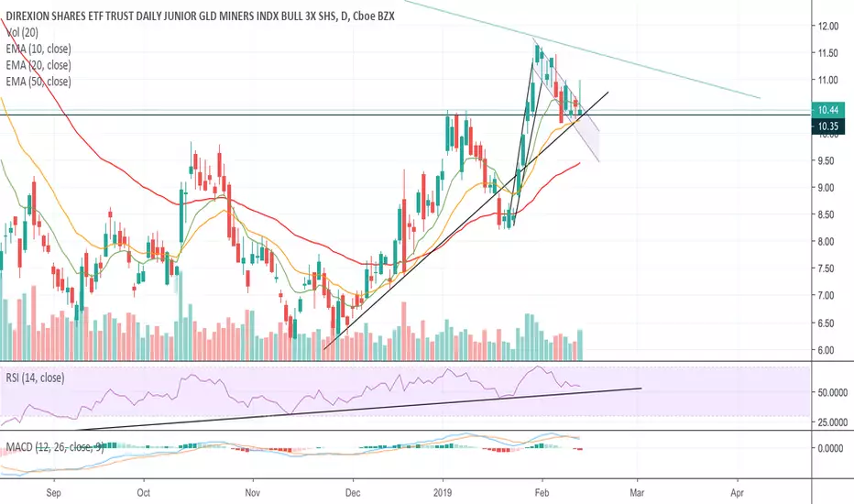The image size is (854, 504).
Task: Click the Dec label on time axis
Action: [x=353, y=493]
